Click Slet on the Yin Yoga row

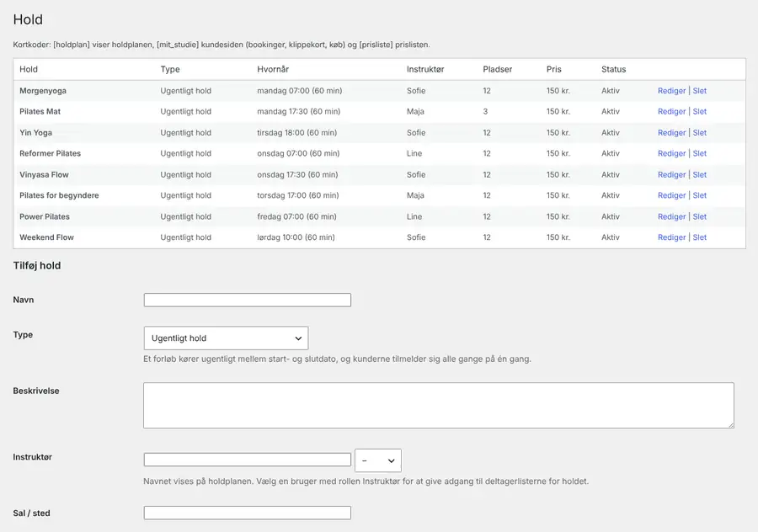coord(700,132)
